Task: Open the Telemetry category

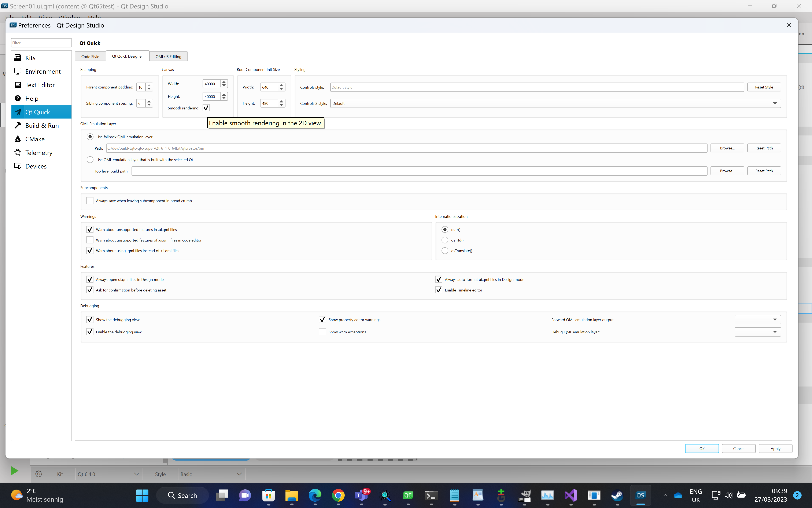Action: (x=41, y=153)
